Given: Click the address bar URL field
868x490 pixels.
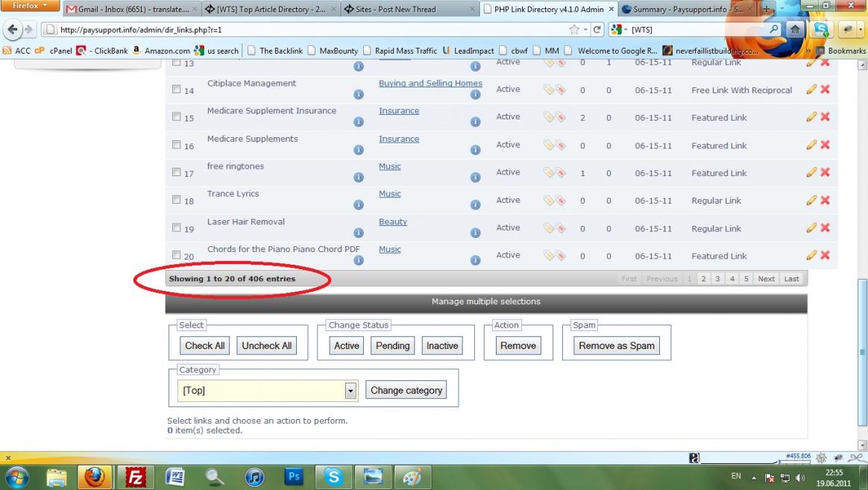Looking at the screenshot, I should [311, 29].
